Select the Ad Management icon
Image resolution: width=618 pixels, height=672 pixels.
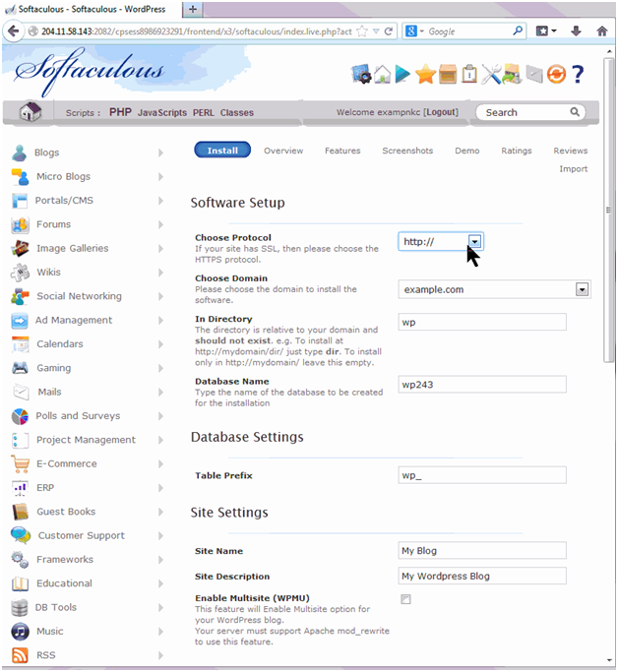(20, 321)
